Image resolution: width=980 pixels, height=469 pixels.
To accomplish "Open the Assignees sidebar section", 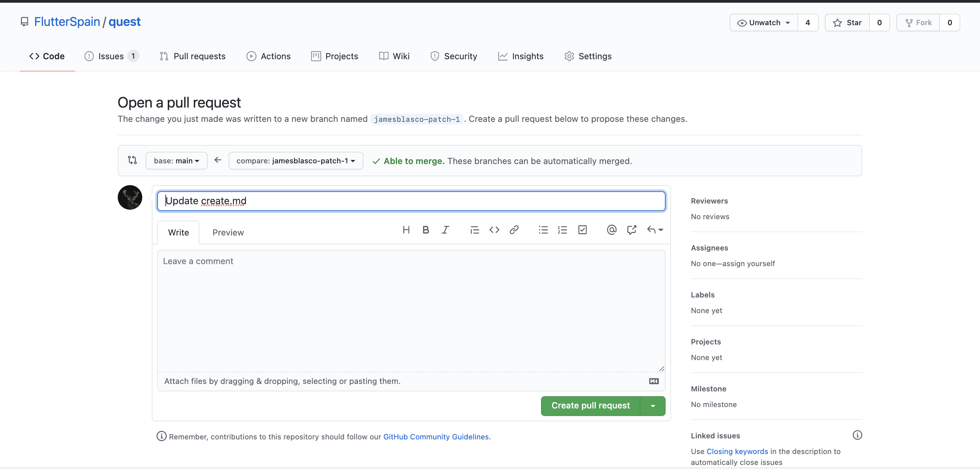I will point(709,248).
